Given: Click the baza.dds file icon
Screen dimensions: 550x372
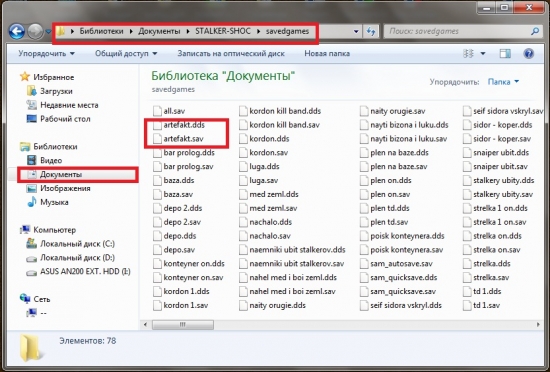Looking at the screenshot, I should (157, 180).
